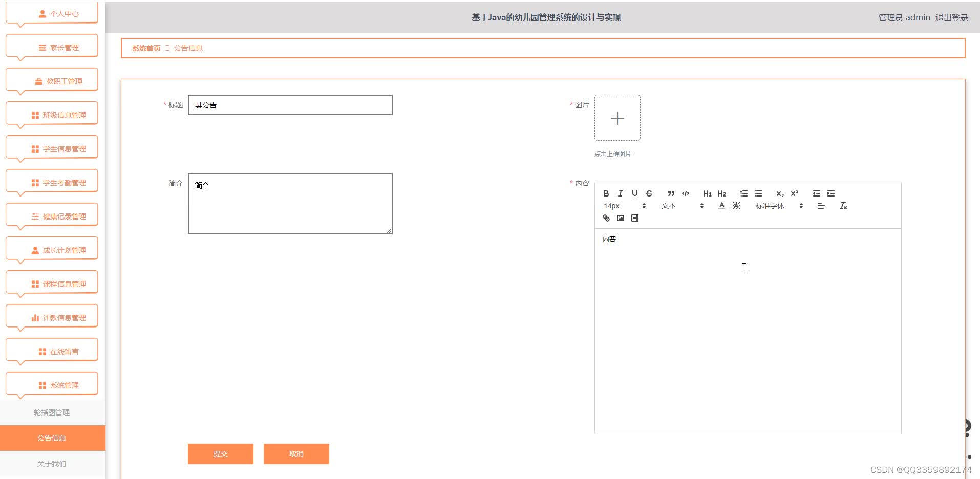Viewport: 980px width, 479px height.
Task: Insert a hyperlink in the editor
Action: tap(606, 218)
